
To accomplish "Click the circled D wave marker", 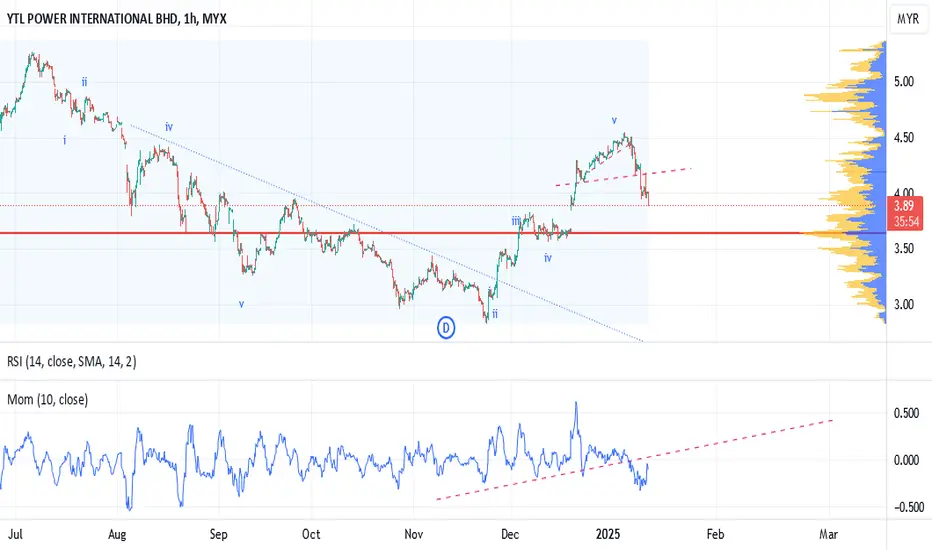I will tap(446, 328).
